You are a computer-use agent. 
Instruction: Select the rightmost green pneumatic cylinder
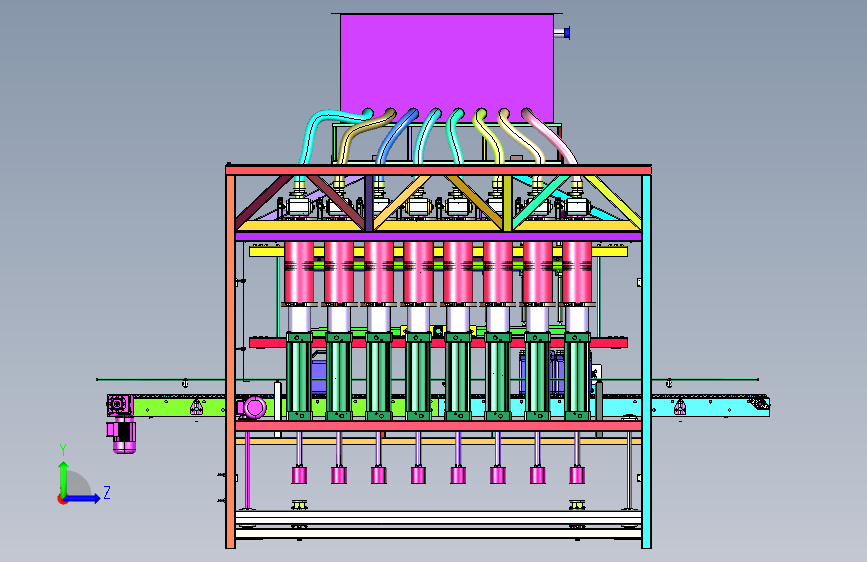[577, 376]
